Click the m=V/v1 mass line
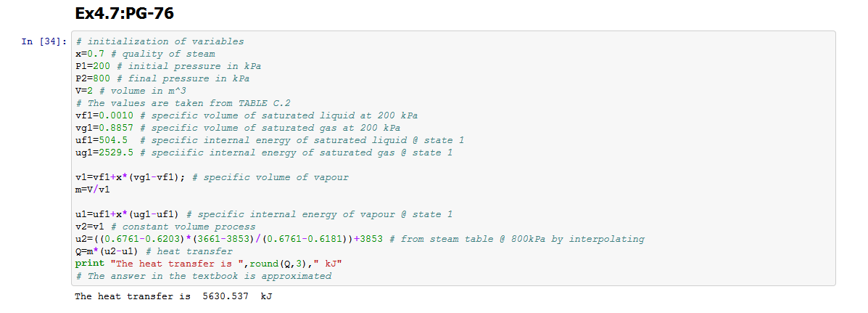 pos(93,190)
